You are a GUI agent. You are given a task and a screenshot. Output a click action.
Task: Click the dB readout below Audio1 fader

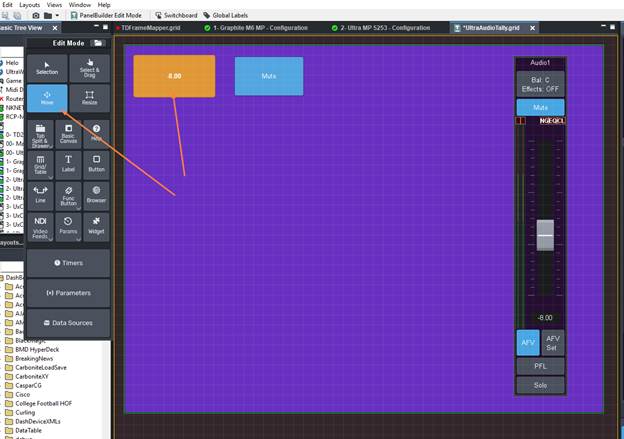coord(545,318)
